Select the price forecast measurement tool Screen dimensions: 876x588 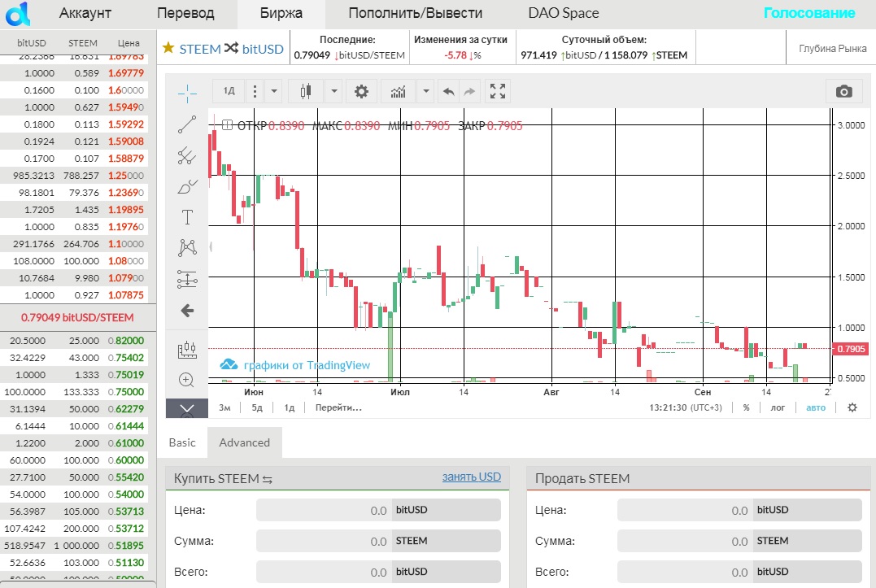click(x=187, y=279)
